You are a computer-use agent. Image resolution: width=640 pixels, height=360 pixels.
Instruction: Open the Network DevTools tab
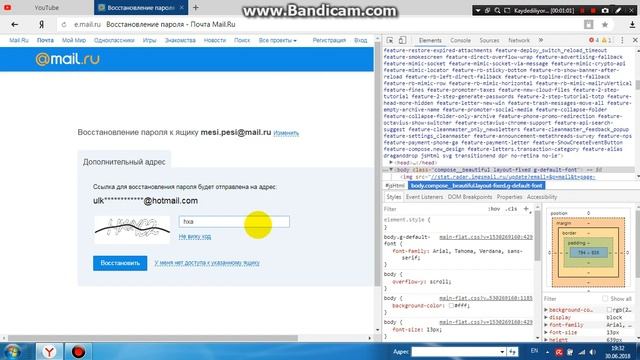point(519,40)
